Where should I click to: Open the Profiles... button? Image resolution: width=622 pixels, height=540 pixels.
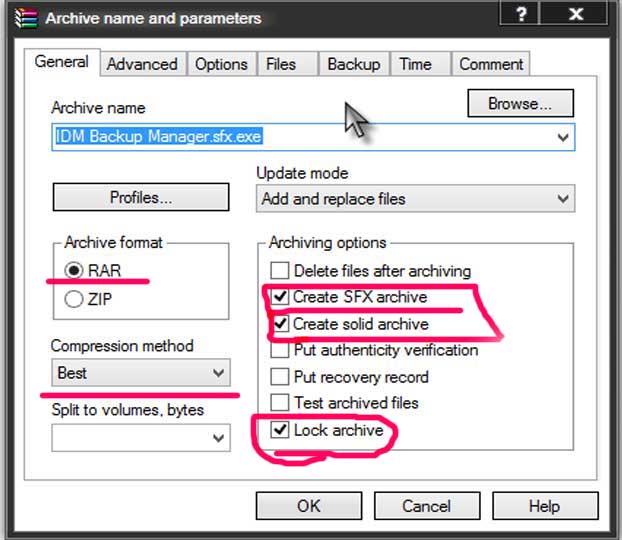pyautogui.click(x=141, y=197)
